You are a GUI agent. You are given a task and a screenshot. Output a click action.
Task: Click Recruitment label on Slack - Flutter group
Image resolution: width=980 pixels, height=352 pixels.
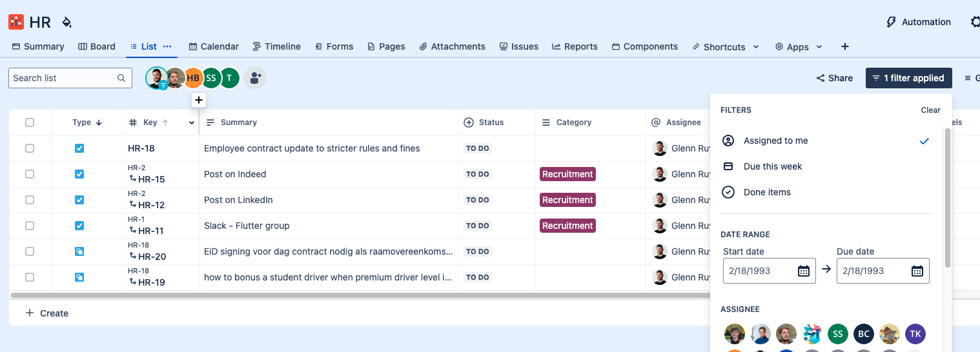567,226
